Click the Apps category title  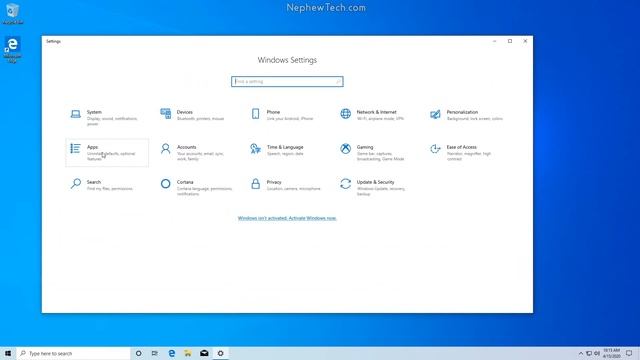pos(92,147)
